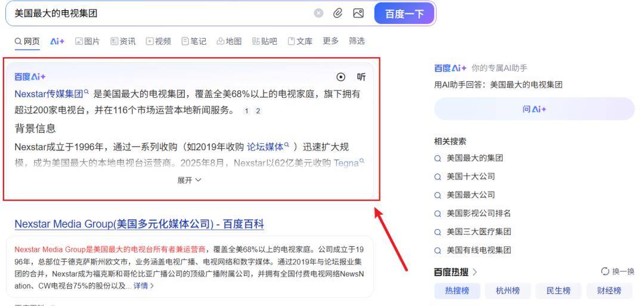The width and height of the screenshot is (644, 306).
Task: Select related search 美国十大公司
Action: (x=470, y=177)
